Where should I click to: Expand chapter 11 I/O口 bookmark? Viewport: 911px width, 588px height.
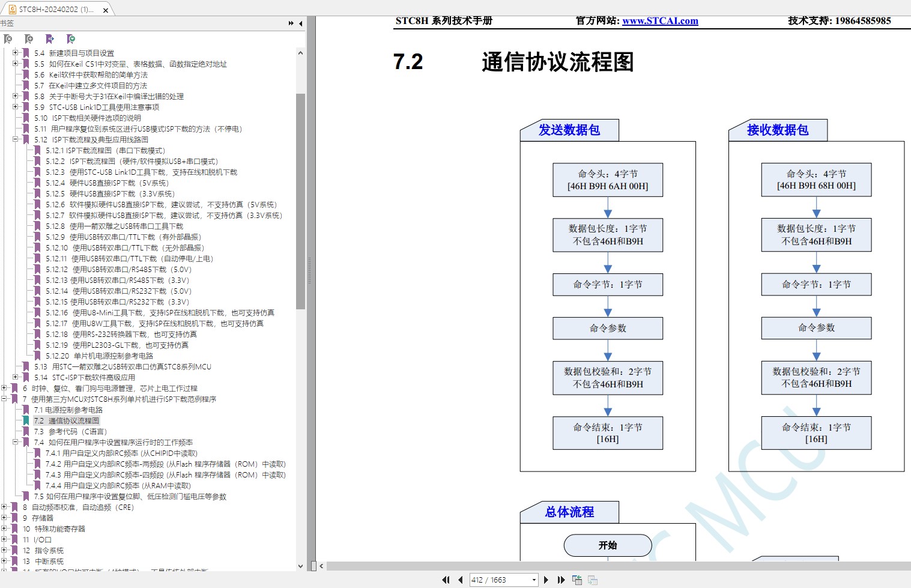tap(4, 539)
